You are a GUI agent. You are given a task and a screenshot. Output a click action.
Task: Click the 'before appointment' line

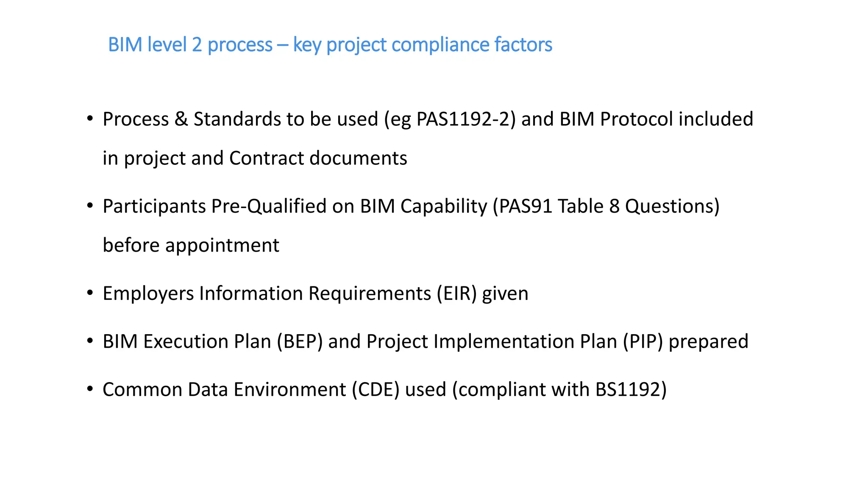191,245
